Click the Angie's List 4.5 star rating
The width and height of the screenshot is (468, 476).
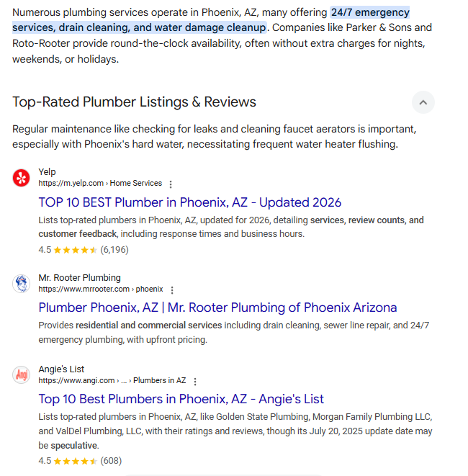(x=75, y=460)
